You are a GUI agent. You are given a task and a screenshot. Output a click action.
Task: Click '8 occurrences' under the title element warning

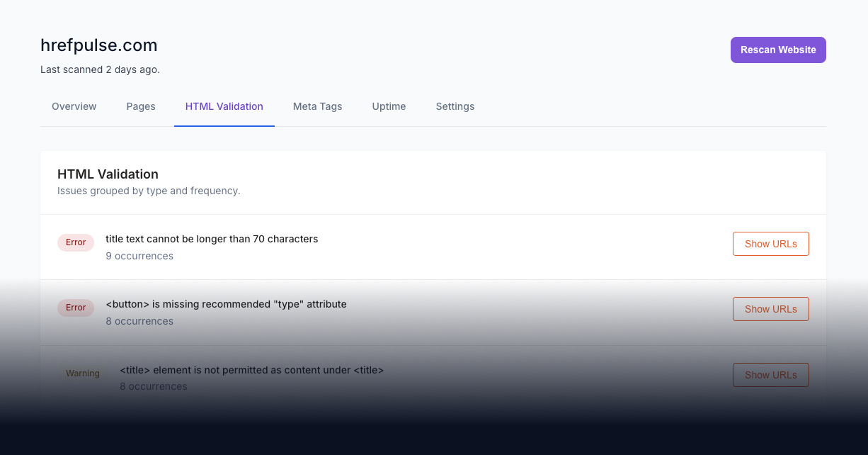154,386
